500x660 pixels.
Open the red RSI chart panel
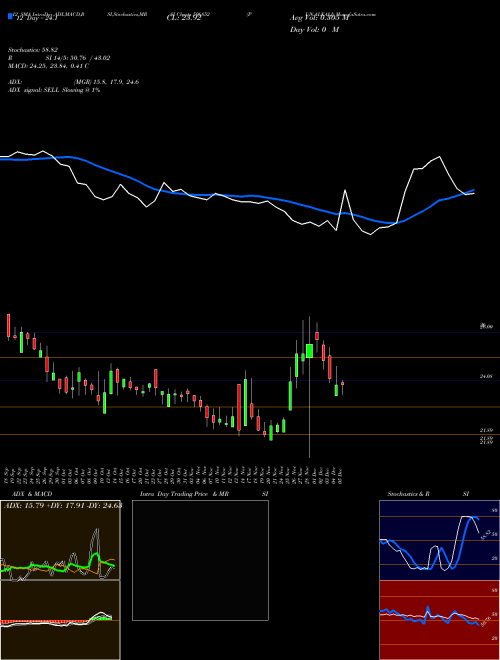pos(439,620)
